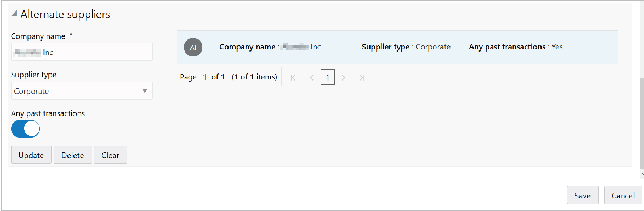Click the 'Company name :' text in the row
The width and height of the screenshot is (644, 211).
[x=249, y=47]
